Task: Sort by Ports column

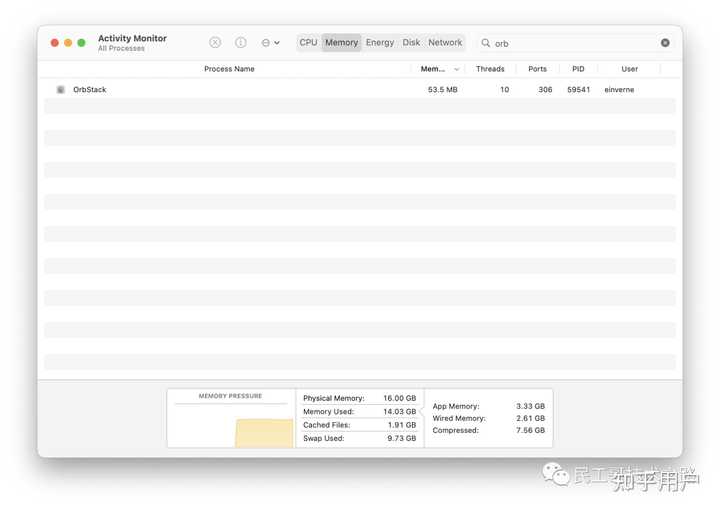Action: coord(537,69)
